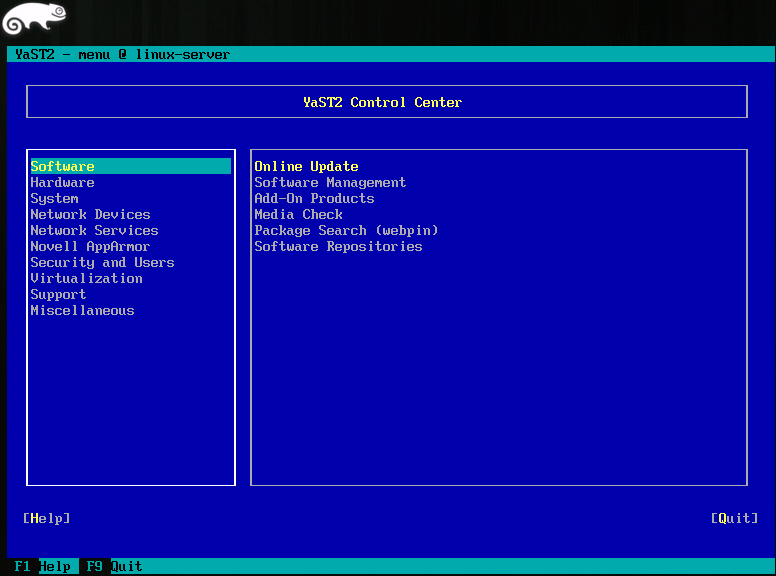The height and width of the screenshot is (576, 776).
Task: Choose Network Services in category list
Action: pos(94,231)
